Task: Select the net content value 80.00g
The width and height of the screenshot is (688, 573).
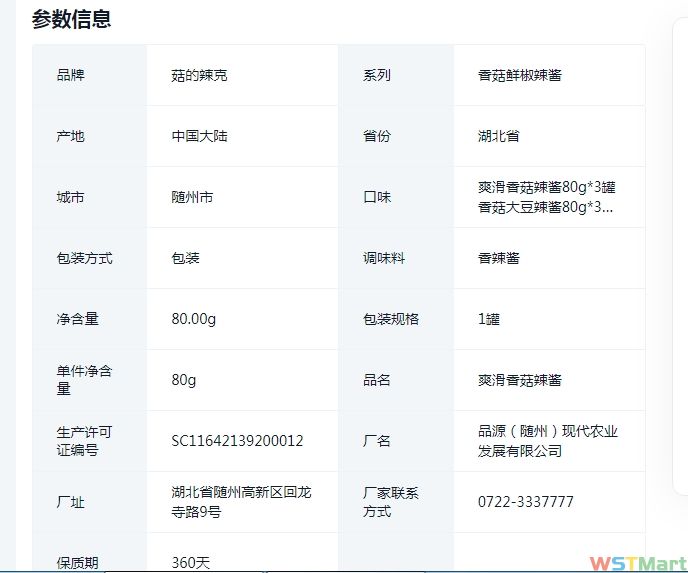Action: pos(194,319)
